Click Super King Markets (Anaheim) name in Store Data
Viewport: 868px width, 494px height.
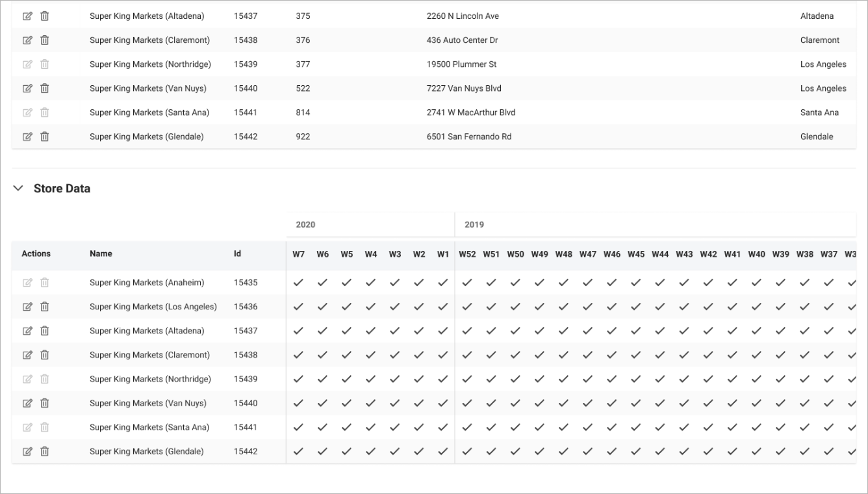[147, 283]
